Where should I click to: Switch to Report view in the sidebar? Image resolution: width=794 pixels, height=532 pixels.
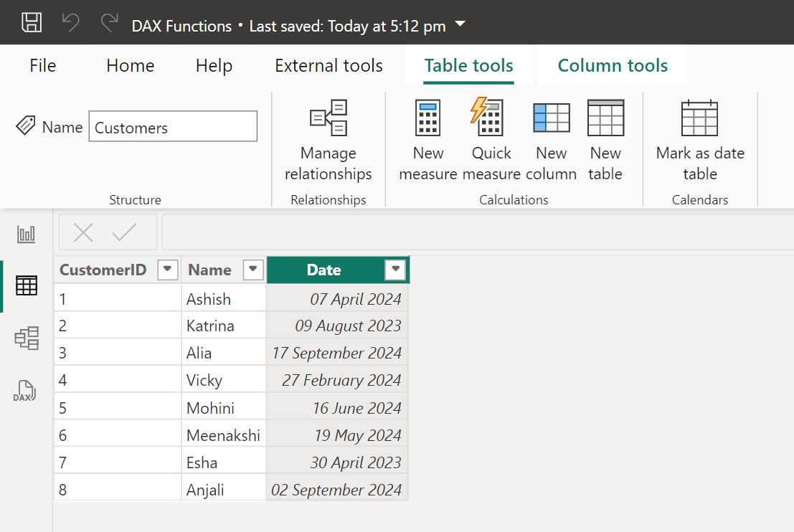(26, 233)
